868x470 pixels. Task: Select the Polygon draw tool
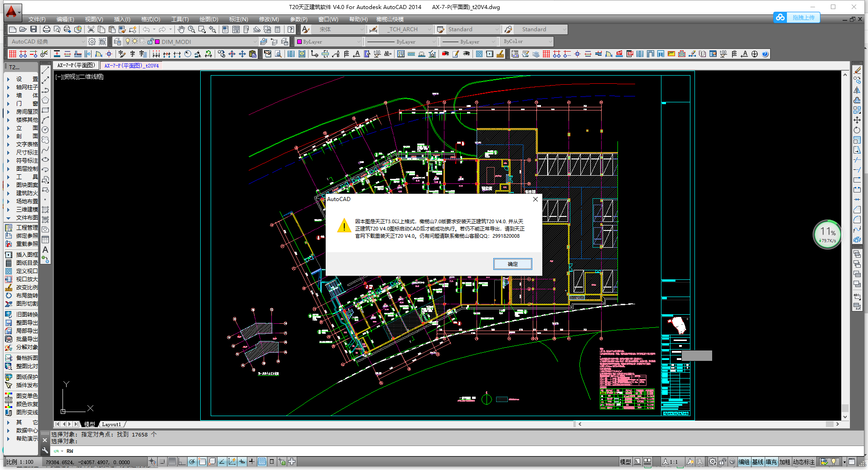pos(45,100)
